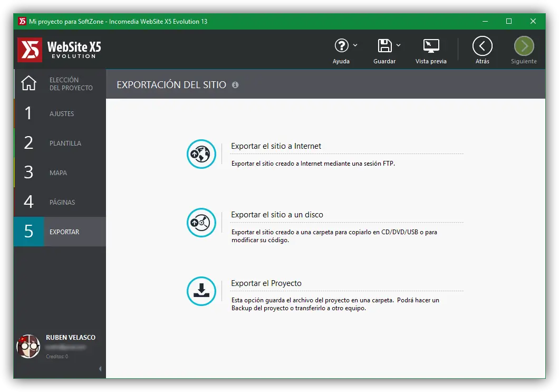Open Exportar el sitio a Internet

(276, 146)
